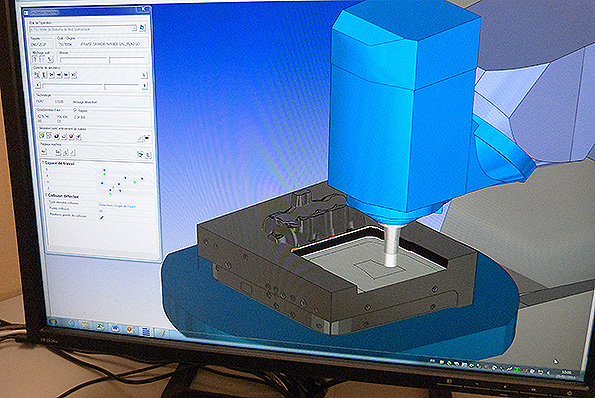Viewport: 595px width, 398px height.
Task: Click the slider's right arrow button
Action: (145, 86)
